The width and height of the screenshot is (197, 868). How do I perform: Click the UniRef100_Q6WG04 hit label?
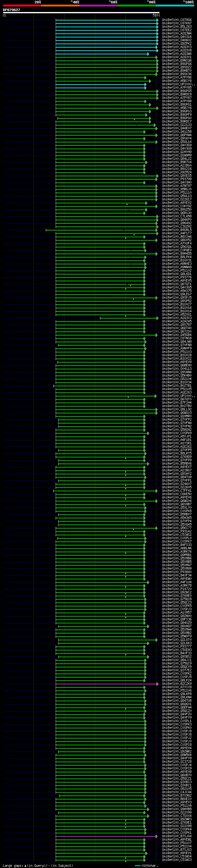pos(177,501)
